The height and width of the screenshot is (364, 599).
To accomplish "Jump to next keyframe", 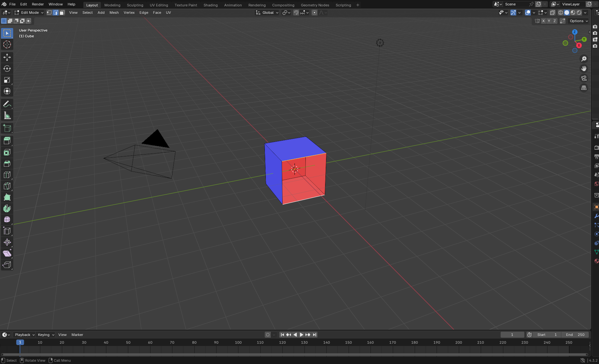I will (308, 335).
